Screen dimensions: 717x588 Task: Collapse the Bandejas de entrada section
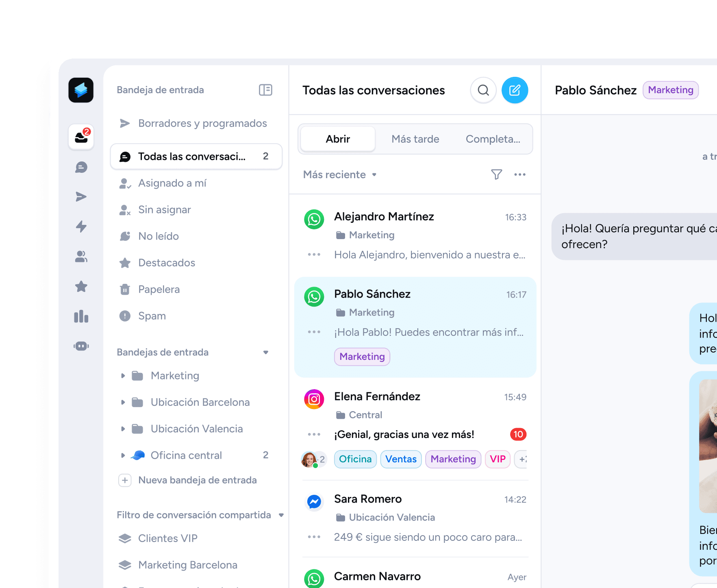(x=266, y=353)
